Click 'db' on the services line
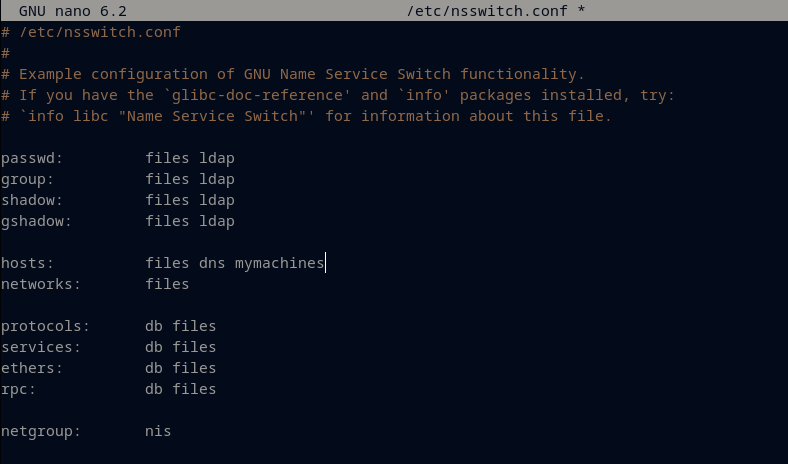This screenshot has height=464, width=788. [154, 347]
